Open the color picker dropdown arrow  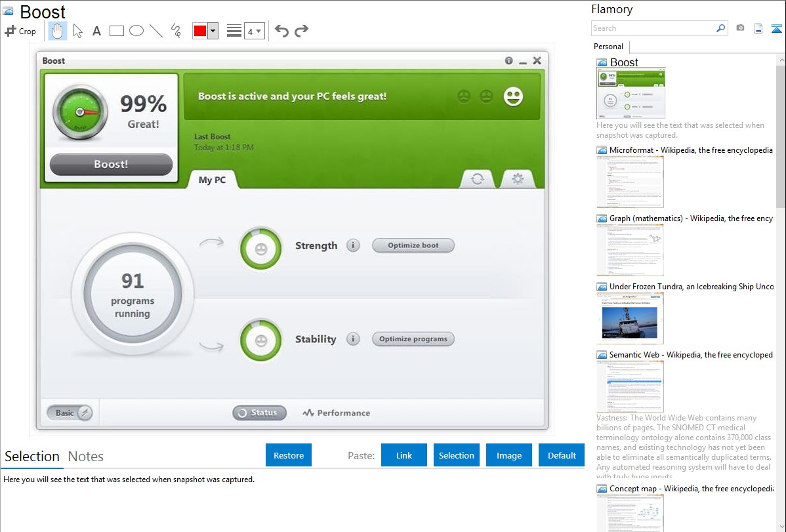213,31
